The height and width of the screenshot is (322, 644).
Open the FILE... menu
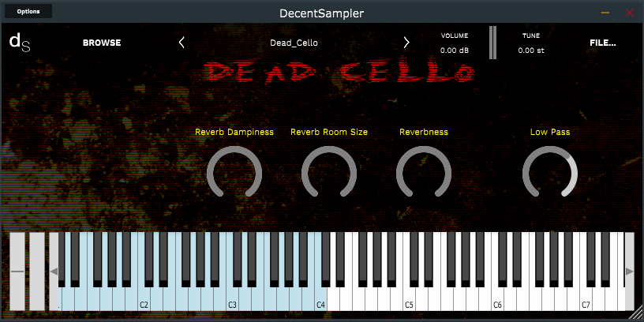(603, 43)
